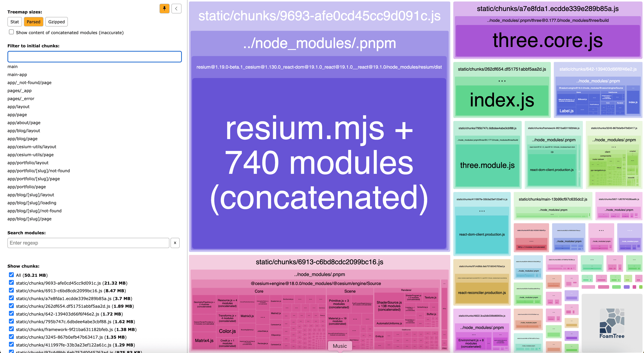Switch treemap sizes to Stat
644x353 pixels.
[15, 22]
